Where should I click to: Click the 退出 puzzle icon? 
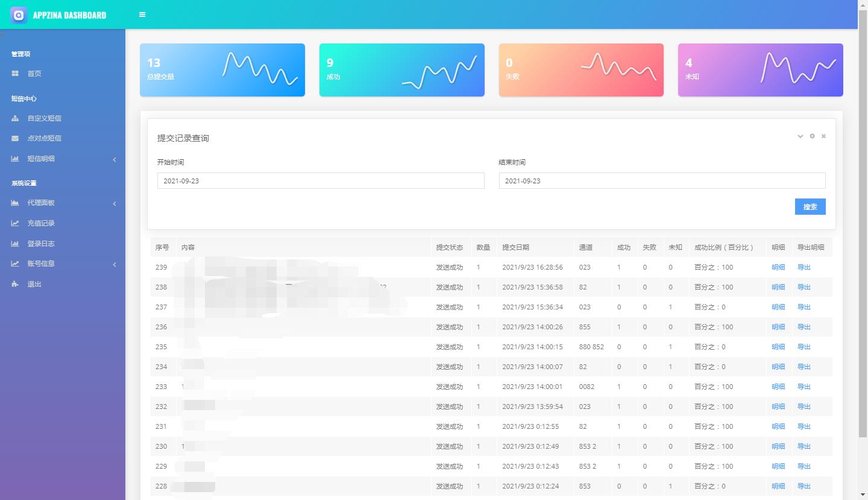(15, 284)
